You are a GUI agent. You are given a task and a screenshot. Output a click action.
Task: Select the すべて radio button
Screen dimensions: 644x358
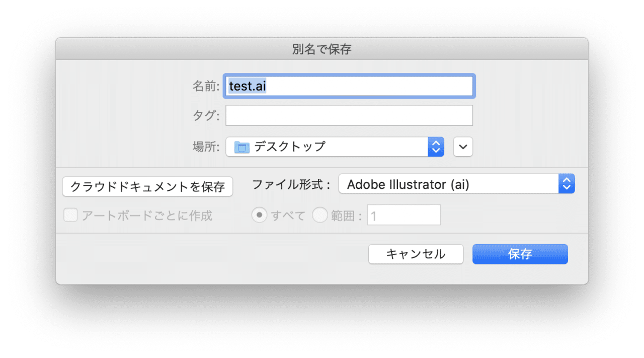coord(260,214)
